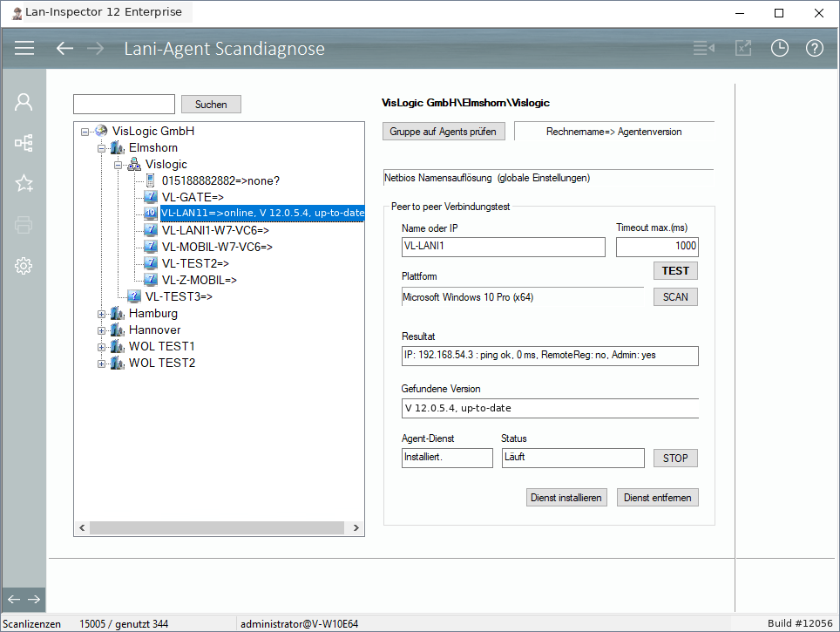This screenshot has height=632, width=840.
Task: Open the settings gear sidebar icon
Action: pyautogui.click(x=24, y=266)
